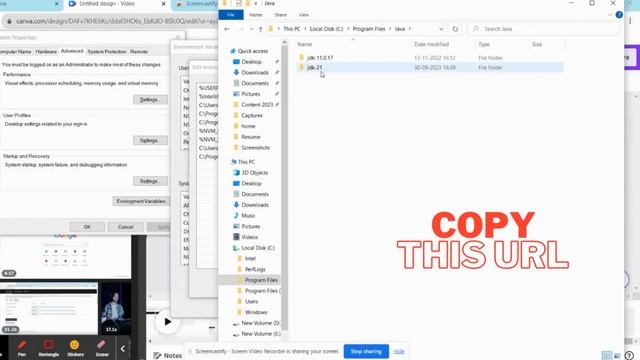Click 'This PC' in the address breadcrumb
640x360 pixels.
click(x=291, y=29)
